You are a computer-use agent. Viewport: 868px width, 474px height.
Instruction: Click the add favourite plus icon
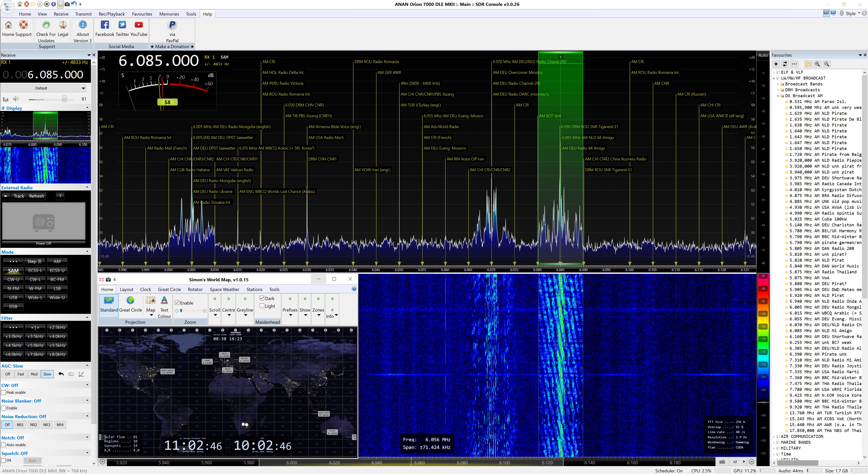point(776,64)
